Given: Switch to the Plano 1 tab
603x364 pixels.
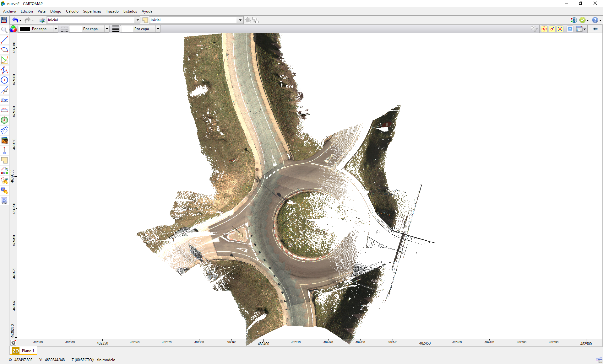Looking at the screenshot, I should pyautogui.click(x=24, y=351).
